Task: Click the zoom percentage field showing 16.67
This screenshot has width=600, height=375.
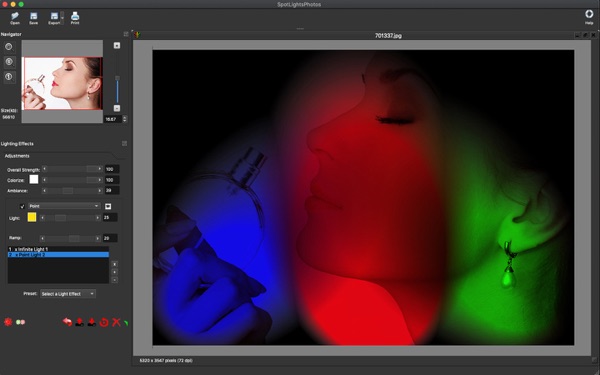Action: 112,119
